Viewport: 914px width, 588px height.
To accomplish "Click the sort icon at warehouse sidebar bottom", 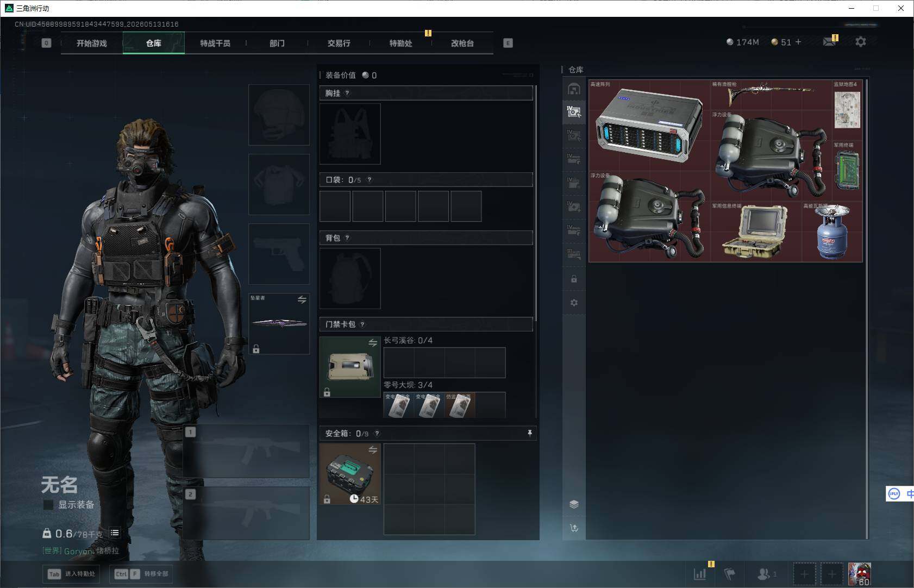I will (x=574, y=528).
